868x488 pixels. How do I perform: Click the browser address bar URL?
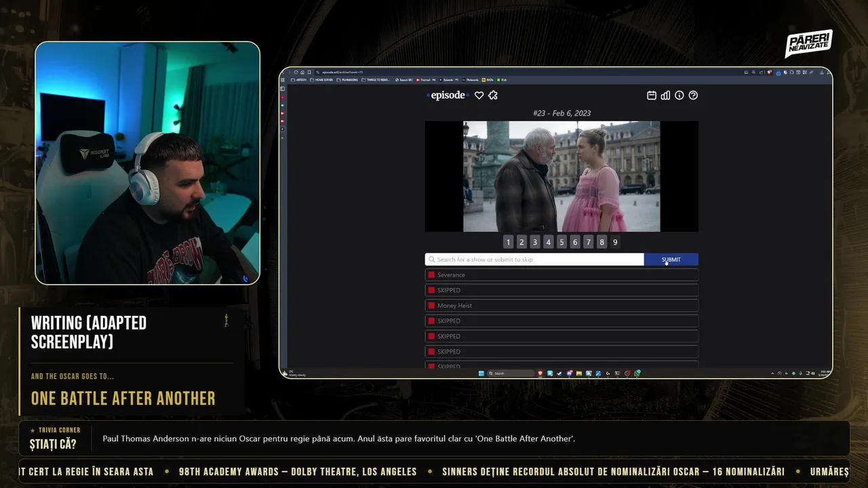coord(342,72)
